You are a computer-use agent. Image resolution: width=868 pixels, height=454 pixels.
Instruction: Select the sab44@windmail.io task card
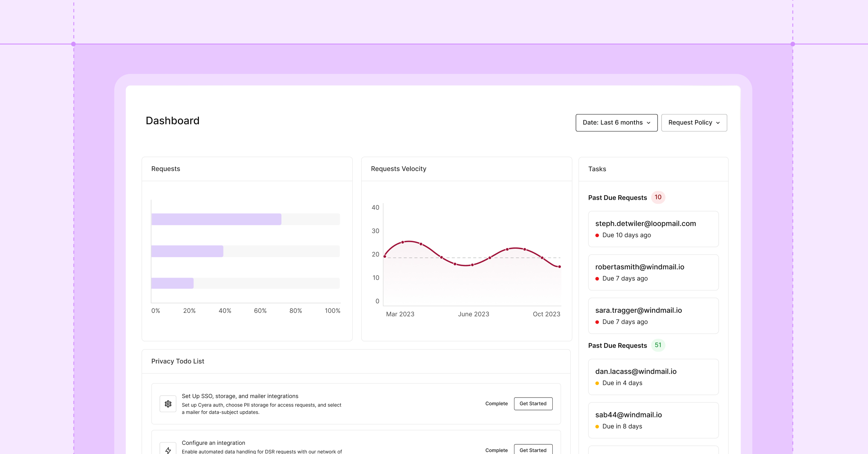click(653, 420)
